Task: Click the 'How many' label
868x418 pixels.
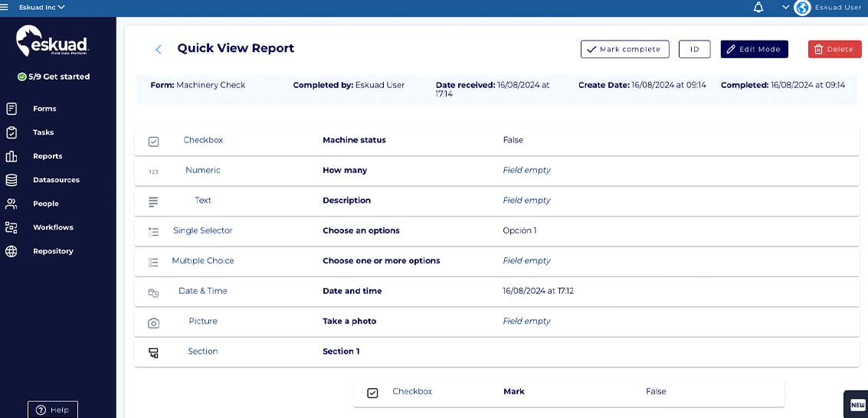Action: point(345,170)
